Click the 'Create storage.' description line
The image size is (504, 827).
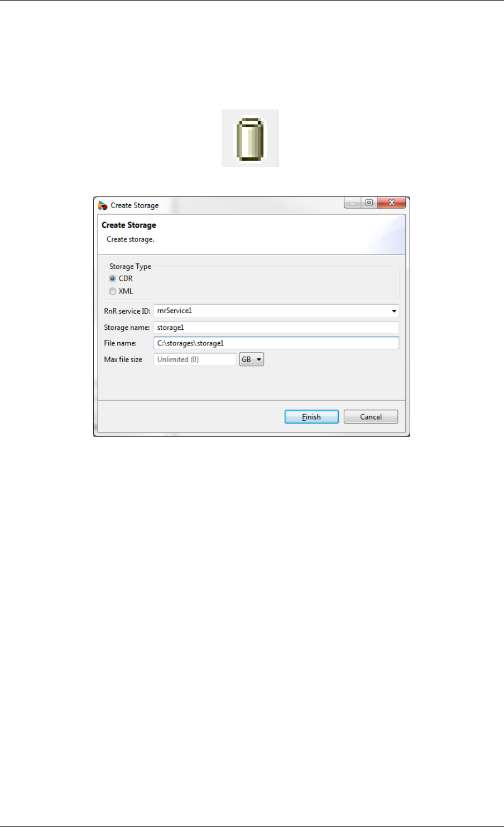point(131,239)
